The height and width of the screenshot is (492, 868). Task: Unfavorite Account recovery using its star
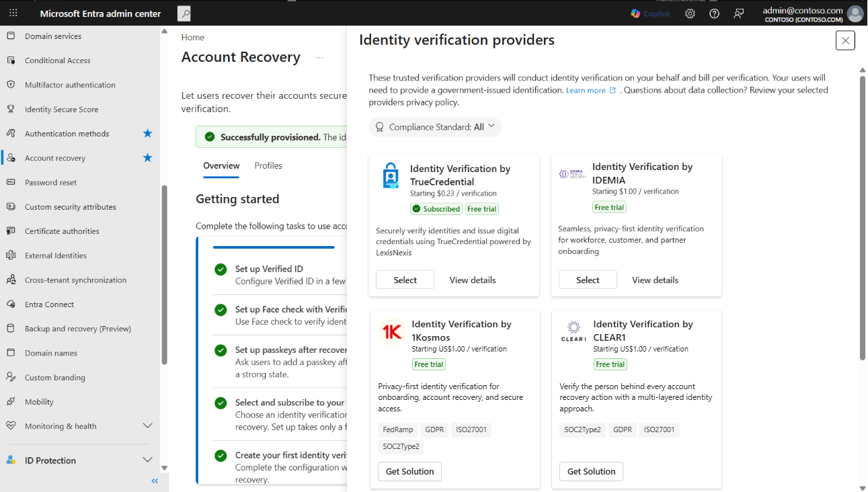[148, 158]
